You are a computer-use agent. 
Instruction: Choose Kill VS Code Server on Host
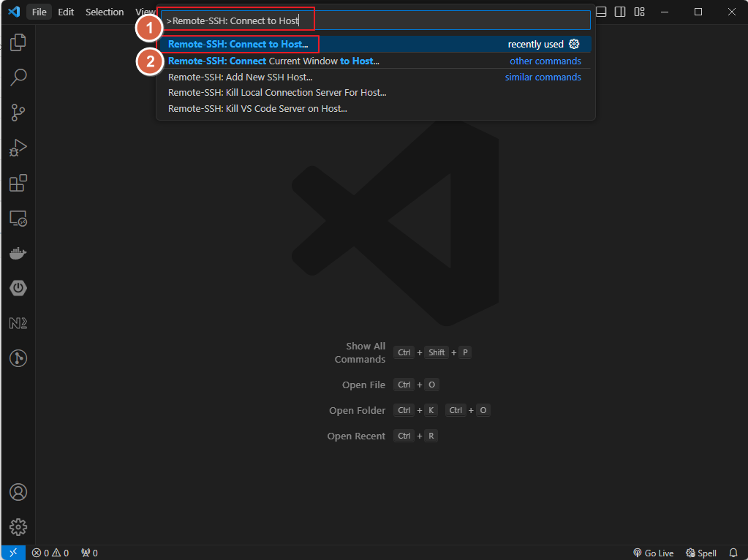point(376,108)
